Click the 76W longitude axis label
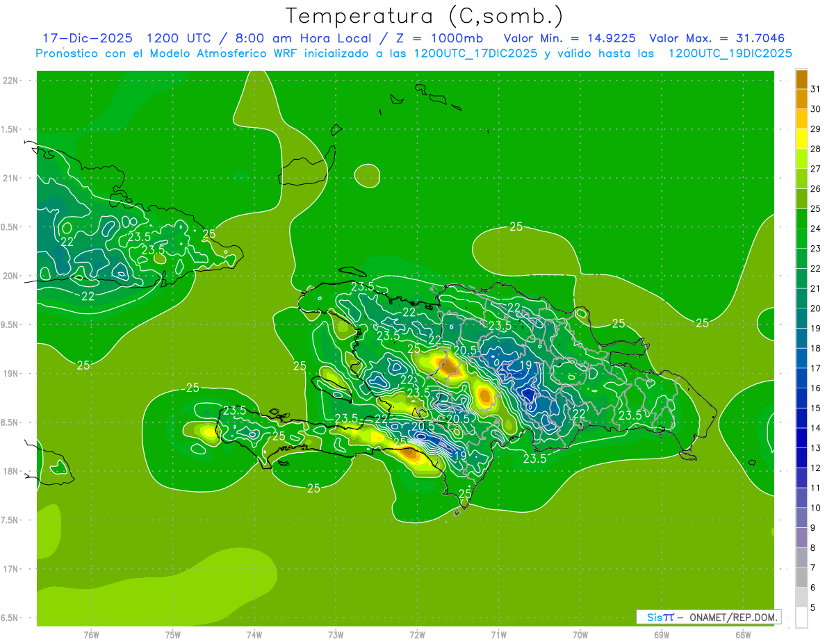Screen dimensions: 834x644 (91, 635)
